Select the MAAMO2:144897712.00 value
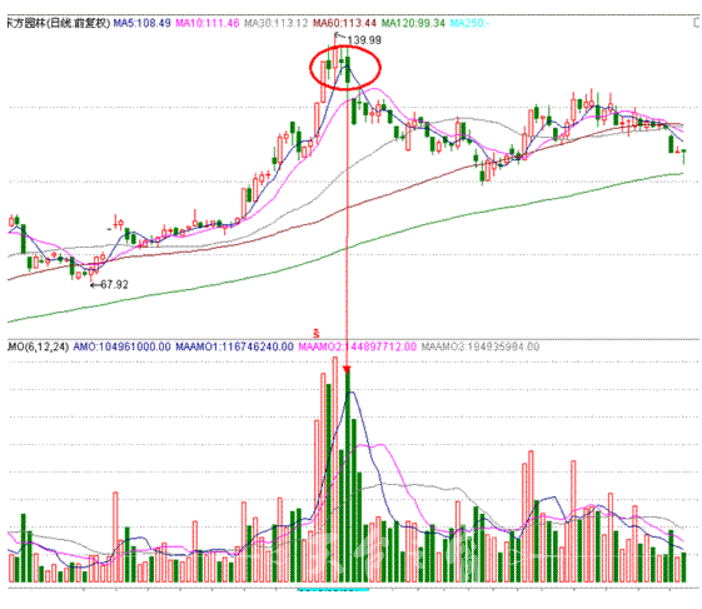This screenshot has width=702, height=609. point(357,347)
